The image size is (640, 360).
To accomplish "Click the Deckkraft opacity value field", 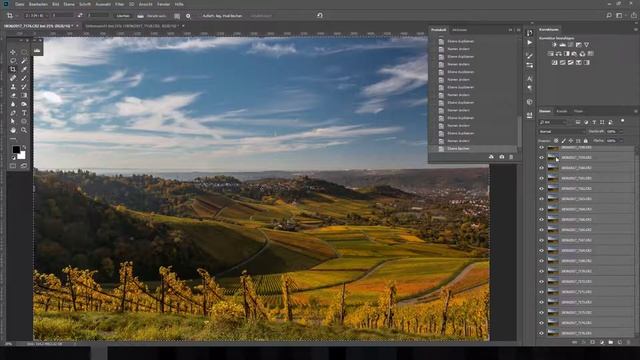I will (x=612, y=131).
